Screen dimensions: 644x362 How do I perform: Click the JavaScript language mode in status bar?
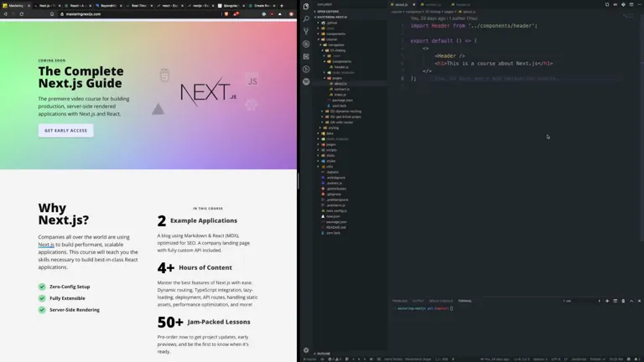[579, 359]
